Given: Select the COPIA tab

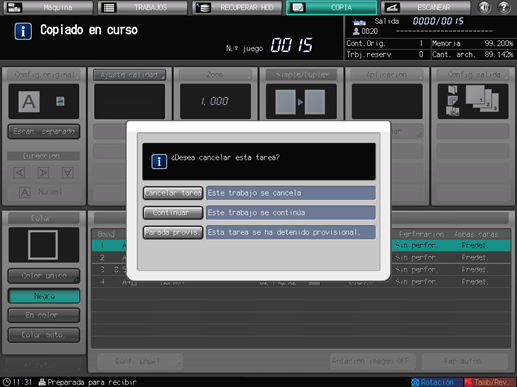Looking at the screenshot, I should click(331, 7).
